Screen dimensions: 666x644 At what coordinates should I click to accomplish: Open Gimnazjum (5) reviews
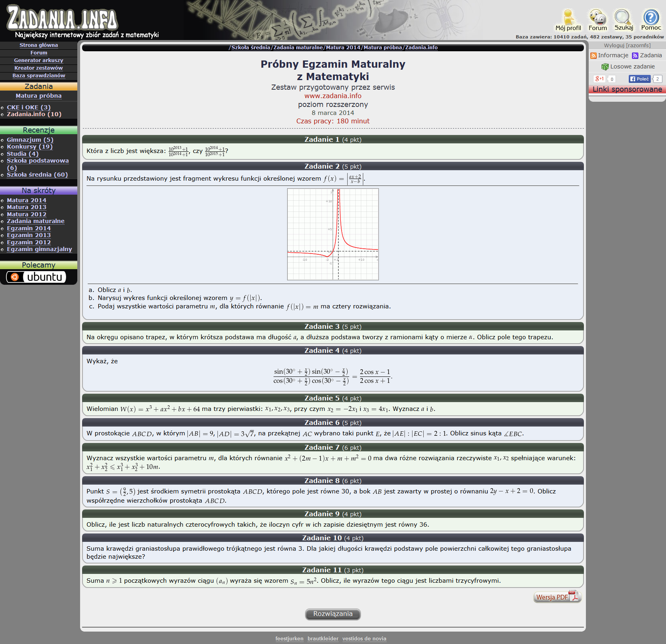(30, 140)
